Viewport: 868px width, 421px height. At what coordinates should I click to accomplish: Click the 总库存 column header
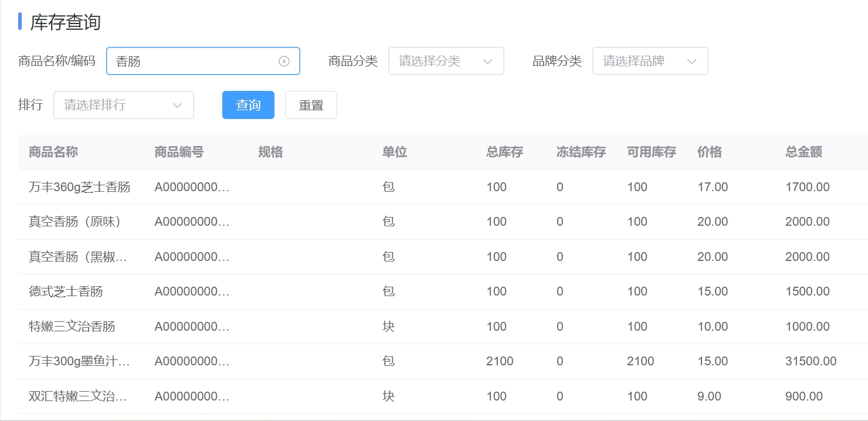click(504, 152)
